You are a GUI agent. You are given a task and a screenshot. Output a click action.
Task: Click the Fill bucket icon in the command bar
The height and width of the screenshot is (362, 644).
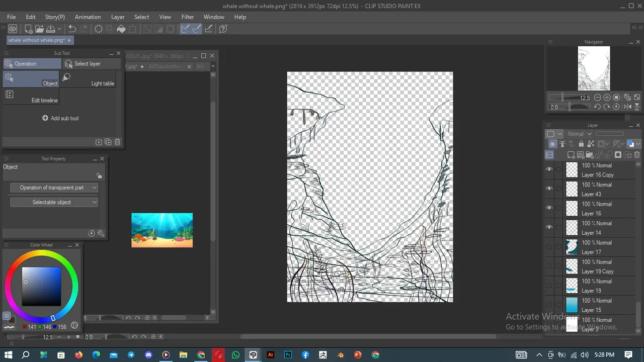click(121, 29)
